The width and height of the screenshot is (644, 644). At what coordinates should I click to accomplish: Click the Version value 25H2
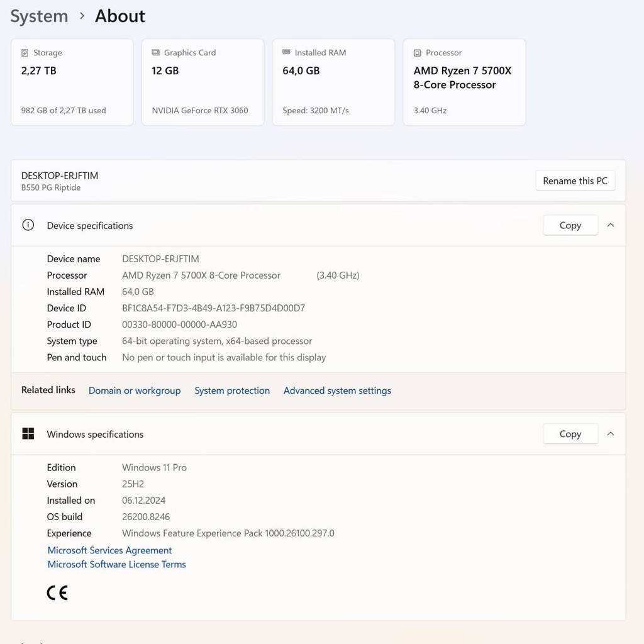point(133,484)
